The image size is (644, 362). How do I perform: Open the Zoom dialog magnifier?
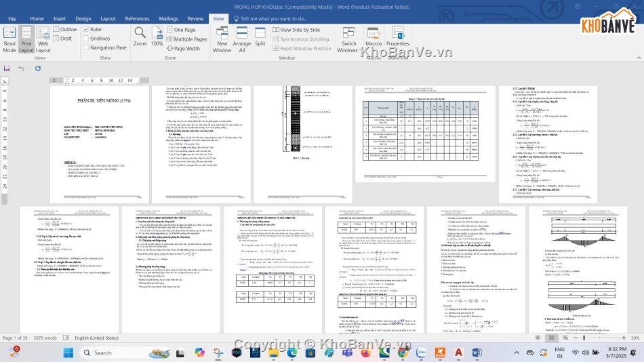coord(140,36)
